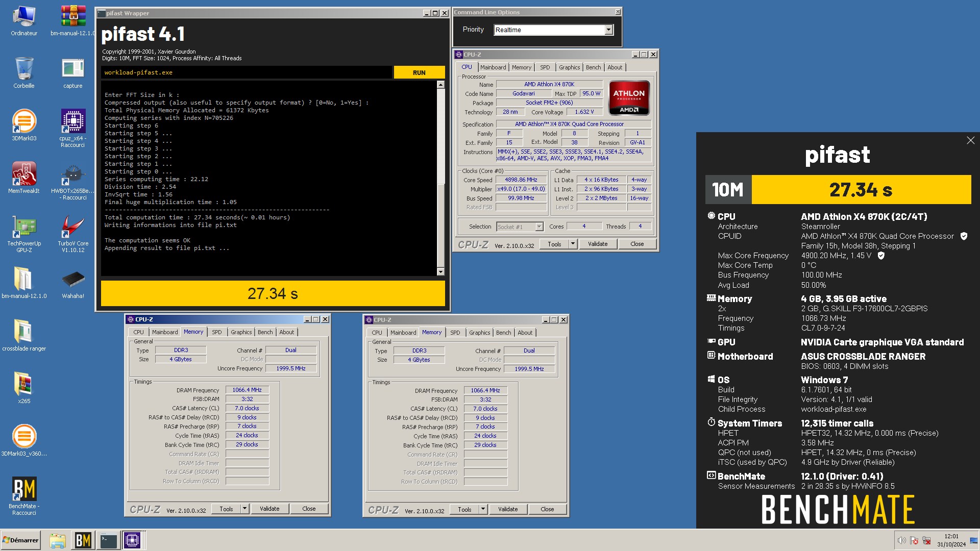The width and height of the screenshot is (980, 551).
Task: Switch to CPU-Z in the taskbar
Action: [132, 540]
